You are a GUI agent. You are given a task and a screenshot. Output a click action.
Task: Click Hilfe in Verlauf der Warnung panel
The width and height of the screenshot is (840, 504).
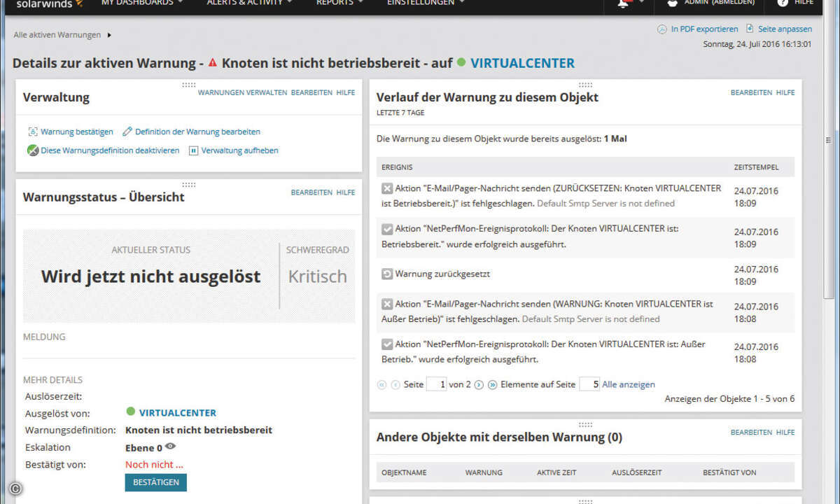tap(785, 92)
